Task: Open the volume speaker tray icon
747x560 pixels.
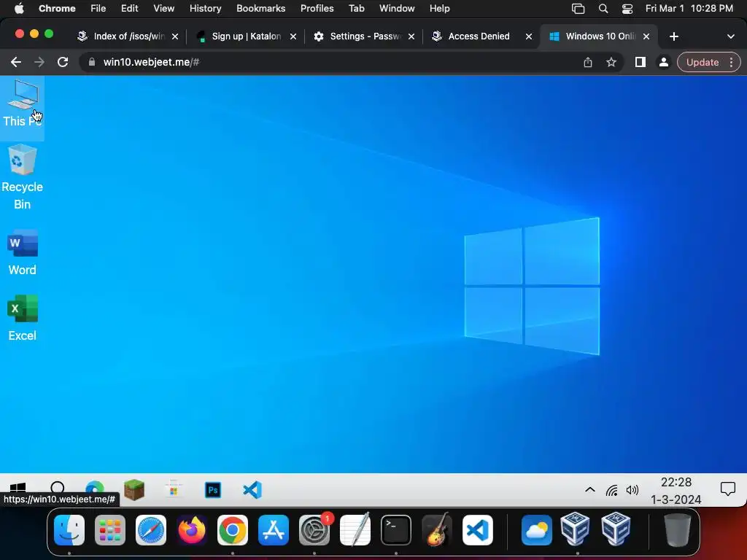Action: pyautogui.click(x=632, y=490)
